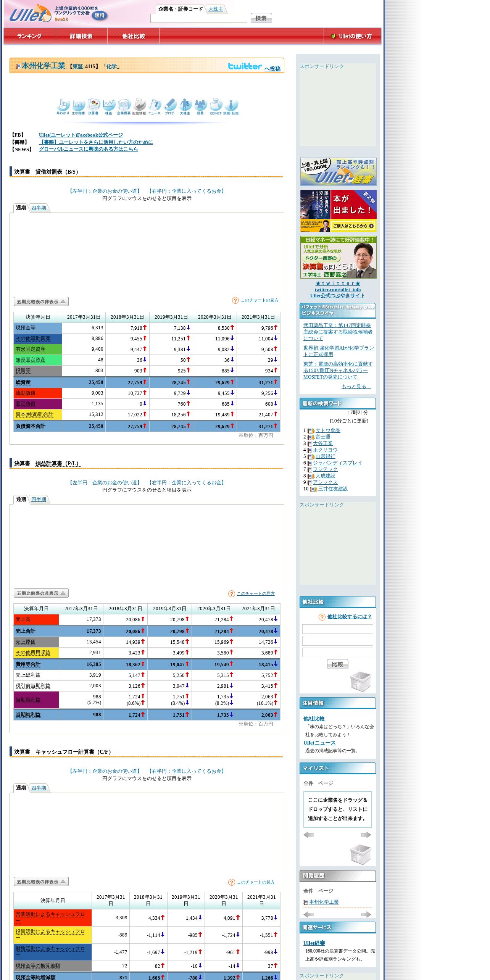Click the first 他社比較 company input field
This screenshot has width=490, height=980.
pyautogui.click(x=338, y=629)
